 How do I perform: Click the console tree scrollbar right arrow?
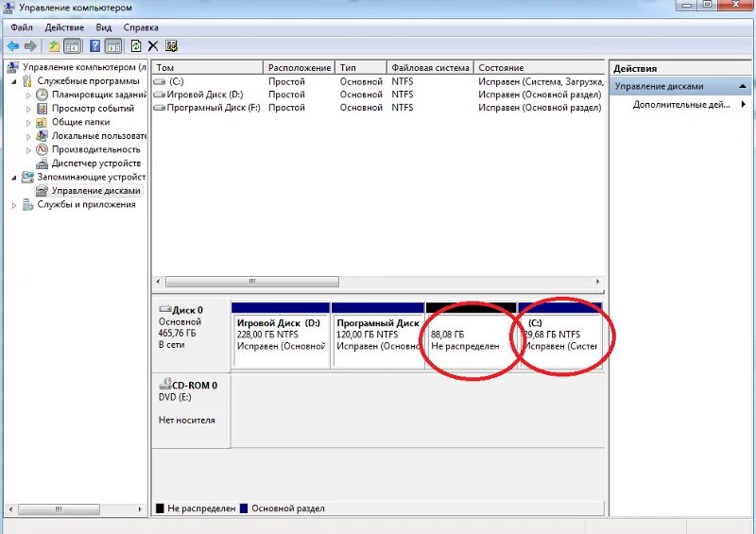140,509
